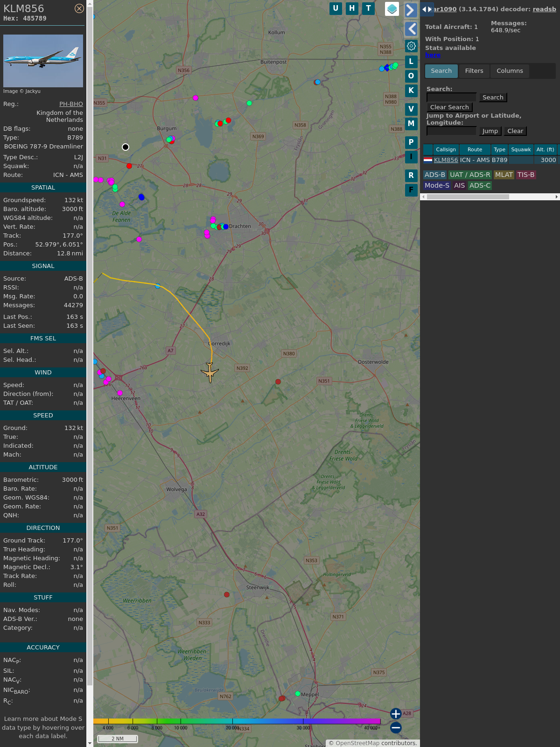The width and height of the screenshot is (560, 747).
Task: Collapse sidebar with the left chevron
Action: (411, 29)
